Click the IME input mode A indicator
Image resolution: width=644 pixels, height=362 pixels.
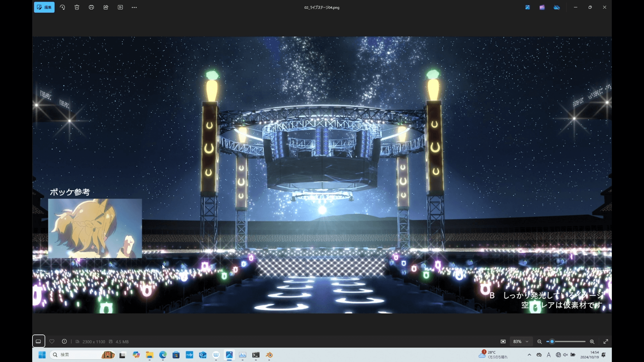coord(549,355)
